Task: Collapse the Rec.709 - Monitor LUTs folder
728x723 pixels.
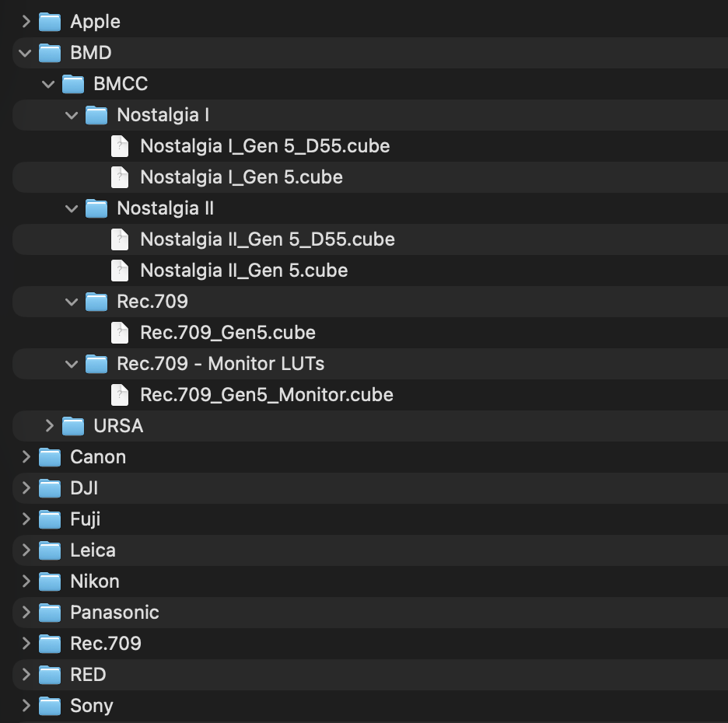Action: pos(72,364)
